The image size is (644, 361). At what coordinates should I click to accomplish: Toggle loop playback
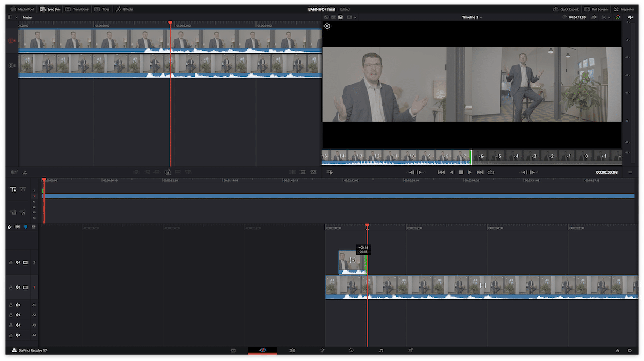(491, 172)
